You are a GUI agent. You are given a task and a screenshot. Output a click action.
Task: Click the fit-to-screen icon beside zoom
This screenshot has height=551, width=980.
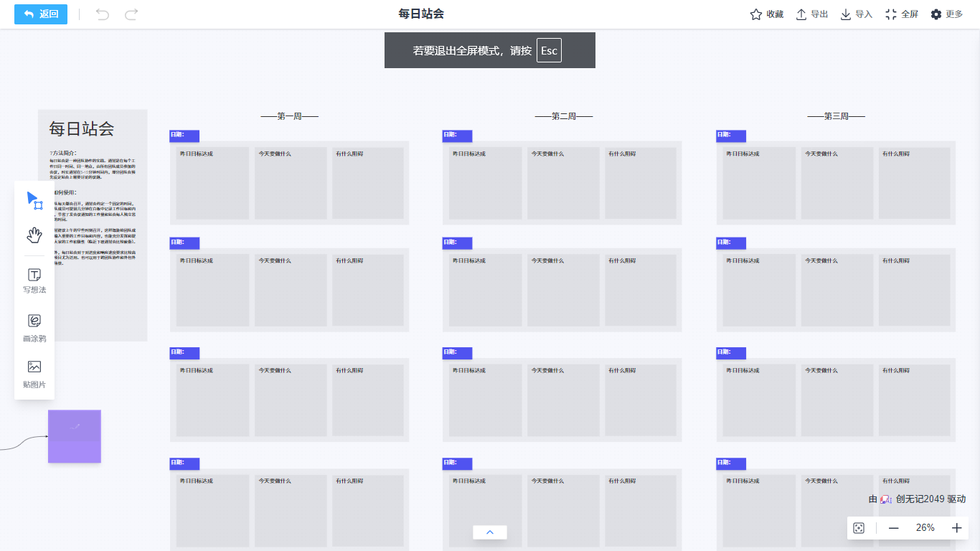tap(859, 528)
